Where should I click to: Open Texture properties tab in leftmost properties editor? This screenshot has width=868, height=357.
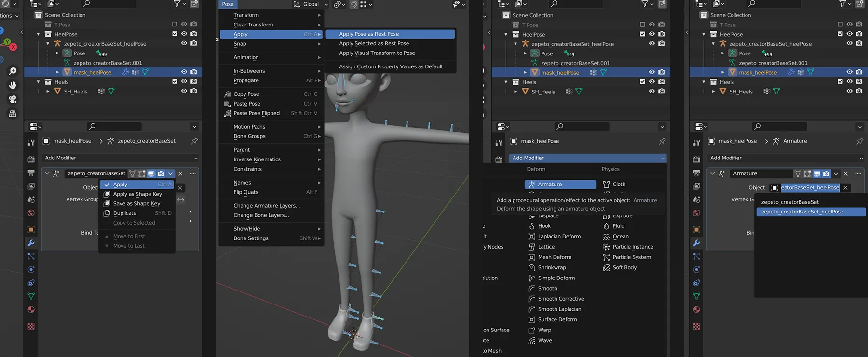pyautogui.click(x=31, y=326)
